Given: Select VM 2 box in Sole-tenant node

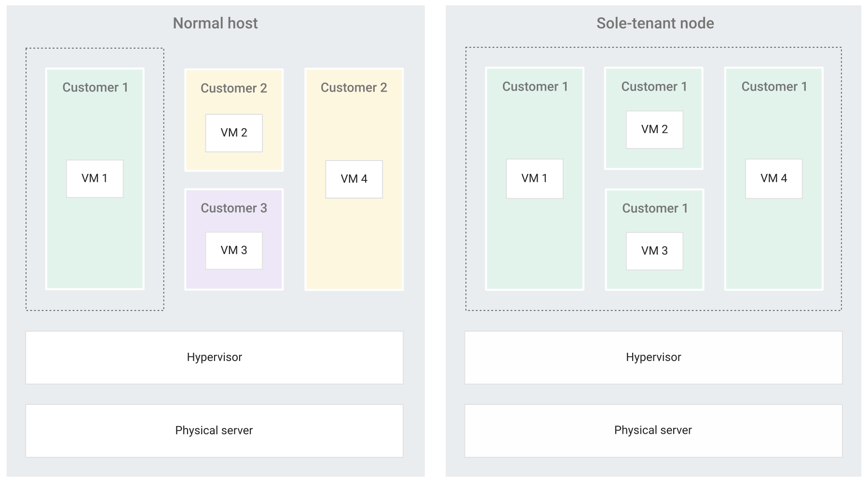Looking at the screenshot, I should [x=654, y=130].
